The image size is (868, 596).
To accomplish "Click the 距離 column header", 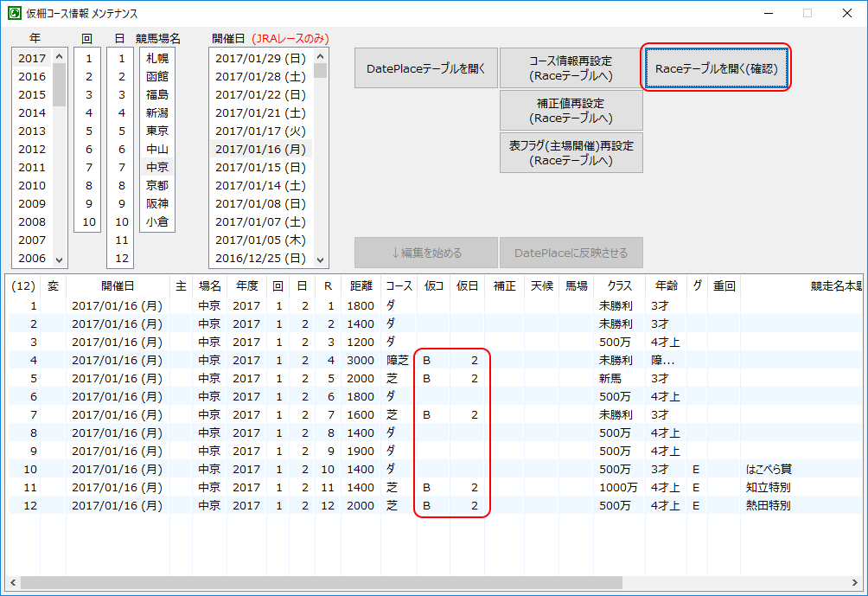I will pyautogui.click(x=361, y=285).
